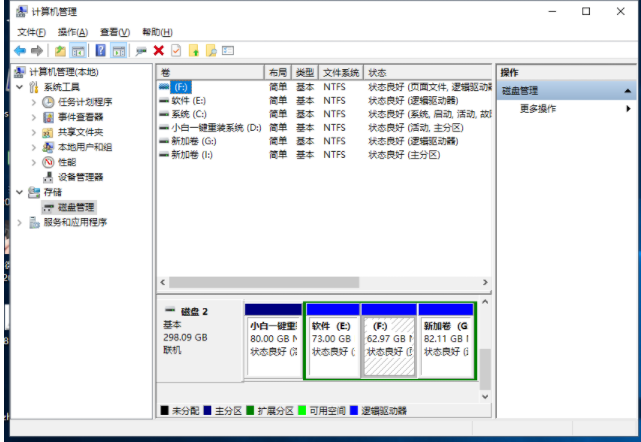Select 事件查看器 icon in tree

pyautogui.click(x=48, y=117)
